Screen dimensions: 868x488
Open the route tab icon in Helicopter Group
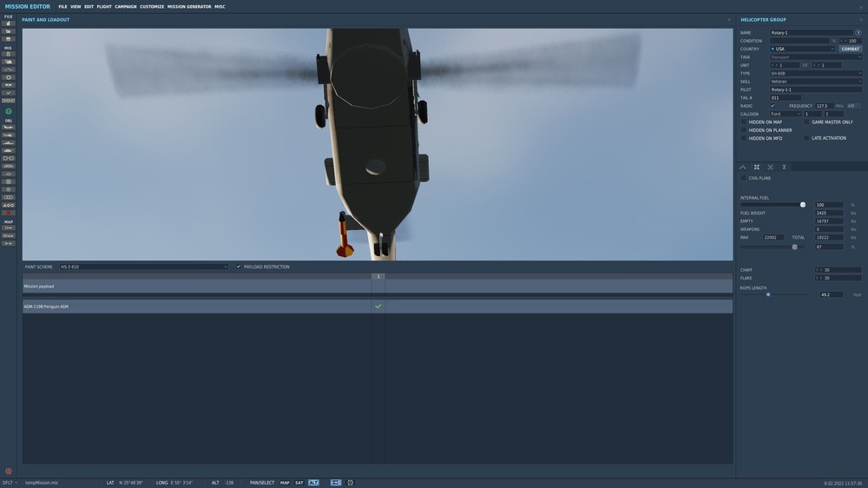[743, 167]
